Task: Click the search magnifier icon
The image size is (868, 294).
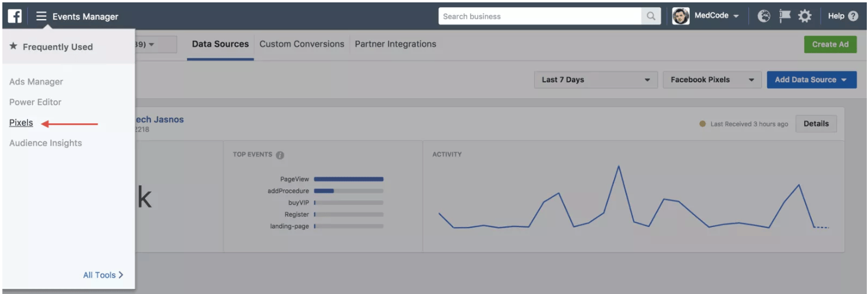Action: point(651,17)
